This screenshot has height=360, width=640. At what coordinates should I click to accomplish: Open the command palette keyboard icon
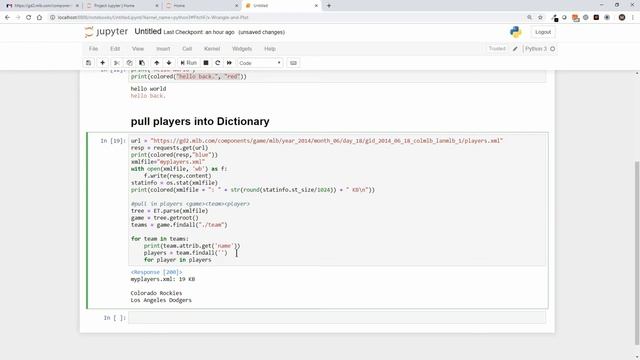tap(293, 63)
